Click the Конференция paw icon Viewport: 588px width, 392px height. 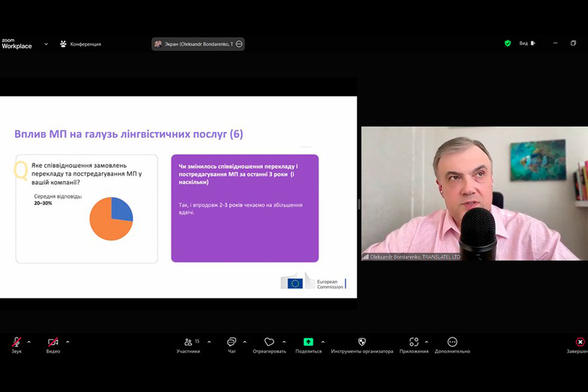(63, 44)
